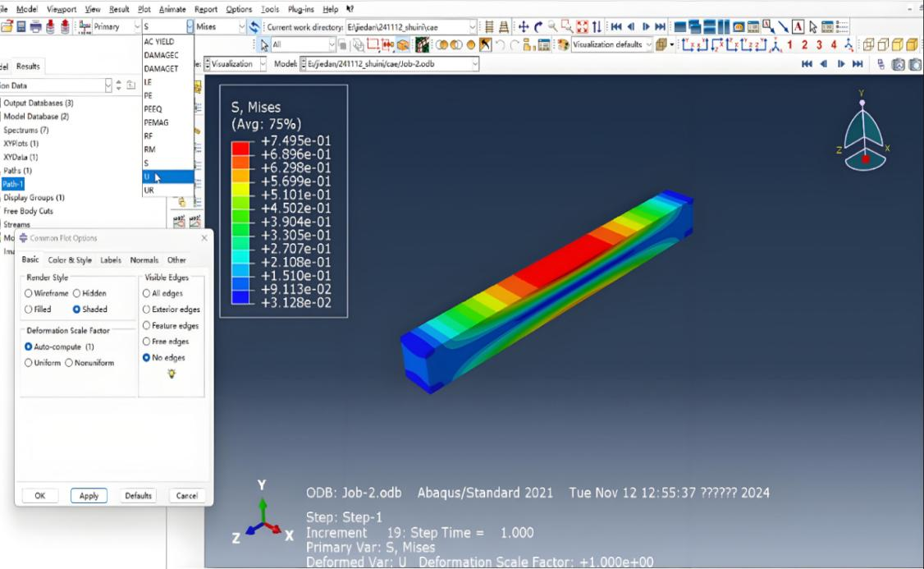Select the Rotate View tool
Image resolution: width=924 pixels, height=569 pixels.
pyautogui.click(x=537, y=26)
